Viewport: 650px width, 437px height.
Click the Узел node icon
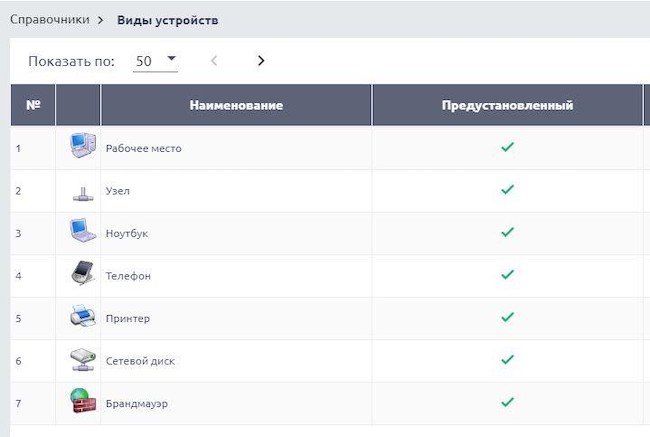[x=81, y=190]
